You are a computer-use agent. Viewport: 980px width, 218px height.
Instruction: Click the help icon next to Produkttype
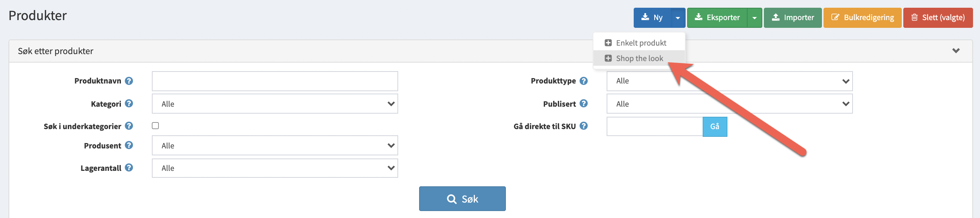click(x=584, y=81)
